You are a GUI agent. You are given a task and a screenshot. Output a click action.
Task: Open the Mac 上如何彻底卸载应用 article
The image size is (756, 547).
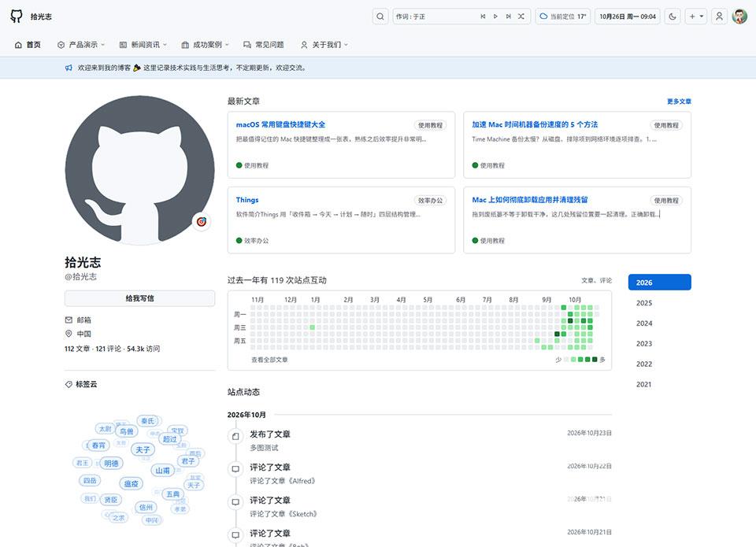pos(530,200)
